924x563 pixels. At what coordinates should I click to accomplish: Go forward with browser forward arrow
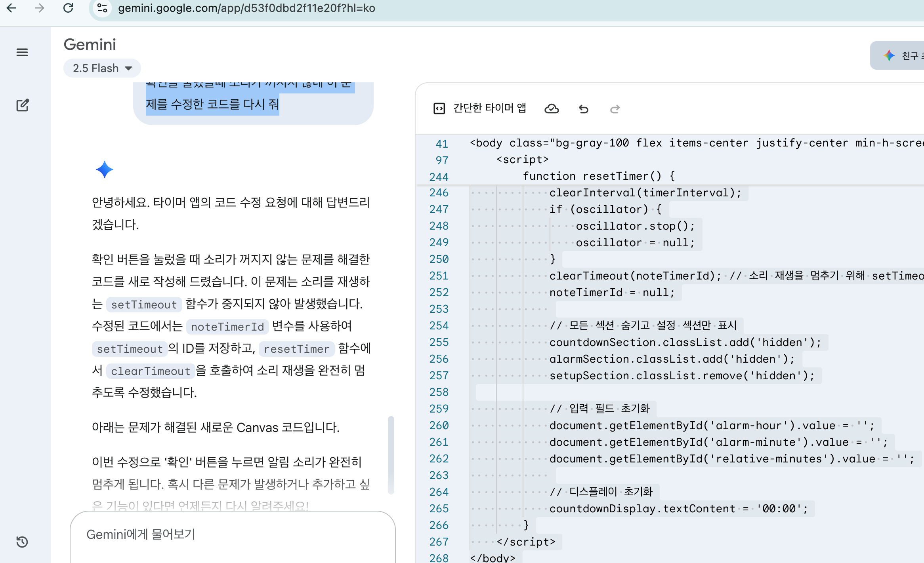coord(39,8)
